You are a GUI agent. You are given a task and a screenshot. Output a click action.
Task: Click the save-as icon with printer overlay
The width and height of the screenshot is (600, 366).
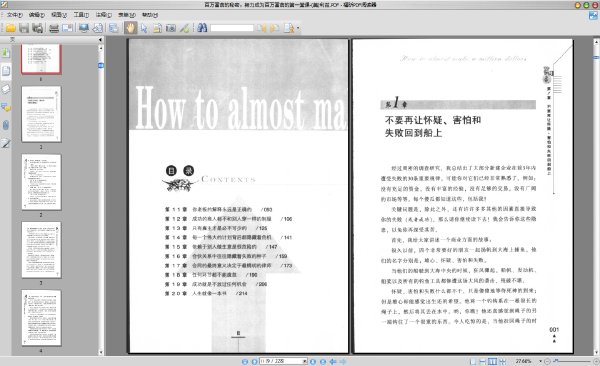[x=38, y=28]
